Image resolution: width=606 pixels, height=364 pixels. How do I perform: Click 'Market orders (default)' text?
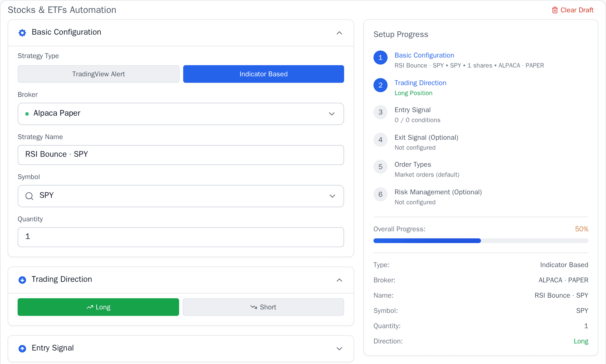427,175
